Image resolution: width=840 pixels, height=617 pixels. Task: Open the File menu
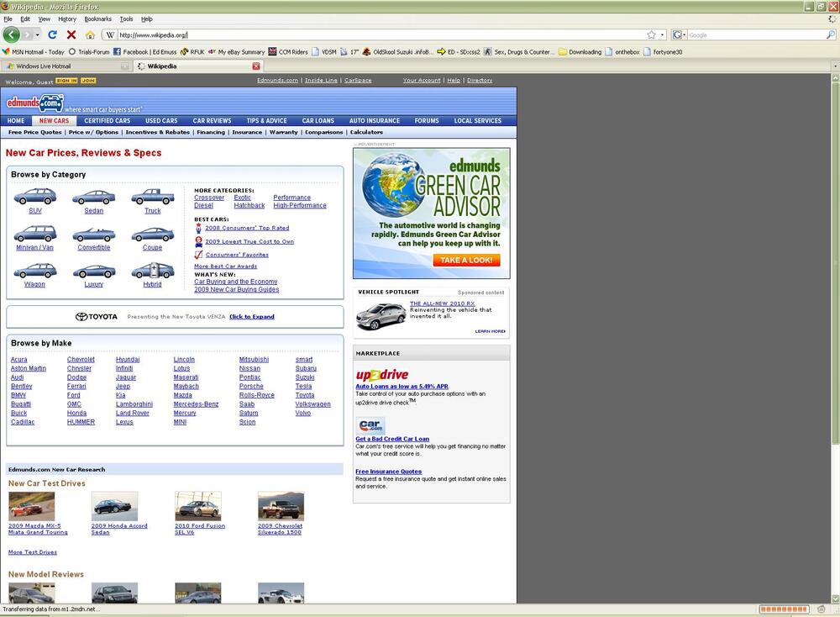(8, 18)
